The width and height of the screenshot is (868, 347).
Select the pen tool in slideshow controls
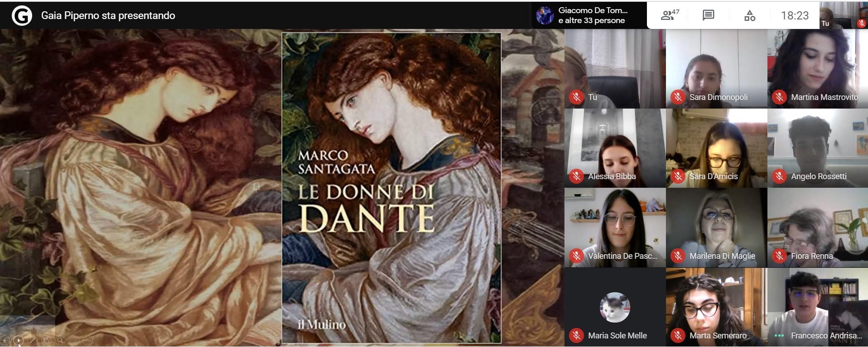33,341
